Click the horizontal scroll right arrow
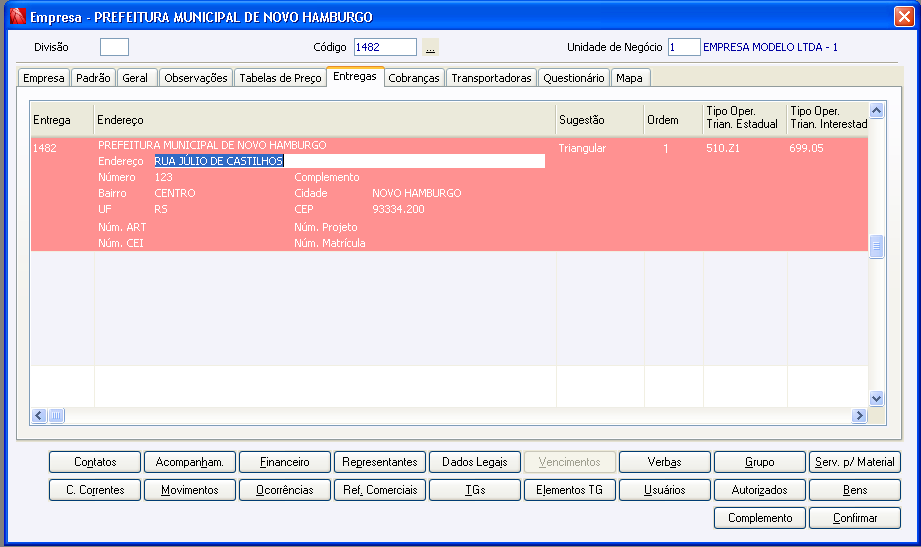 coord(859,415)
